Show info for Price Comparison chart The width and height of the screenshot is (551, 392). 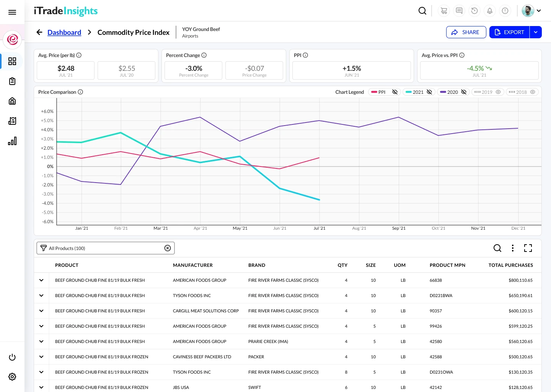[80, 92]
